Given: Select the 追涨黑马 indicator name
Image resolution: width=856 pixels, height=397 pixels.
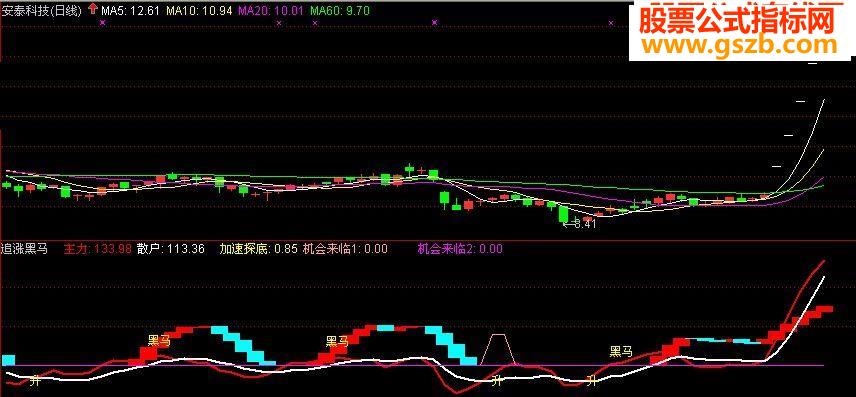Looking at the screenshot, I should click(x=25, y=249).
